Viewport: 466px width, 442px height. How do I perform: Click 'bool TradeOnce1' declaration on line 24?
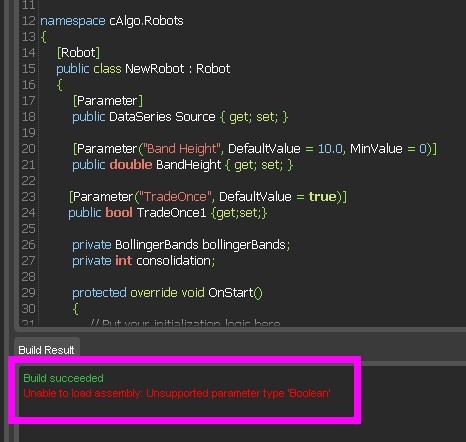(x=156, y=213)
